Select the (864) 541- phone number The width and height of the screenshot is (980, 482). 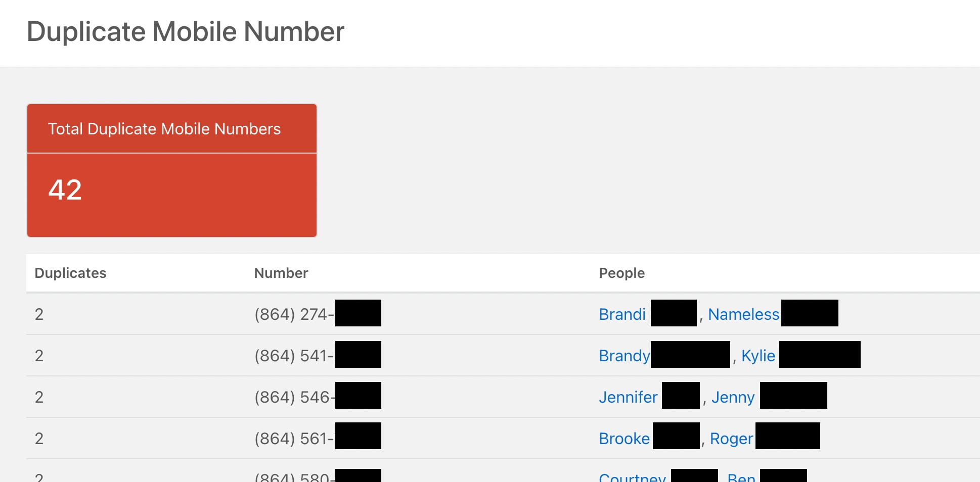[x=293, y=355]
